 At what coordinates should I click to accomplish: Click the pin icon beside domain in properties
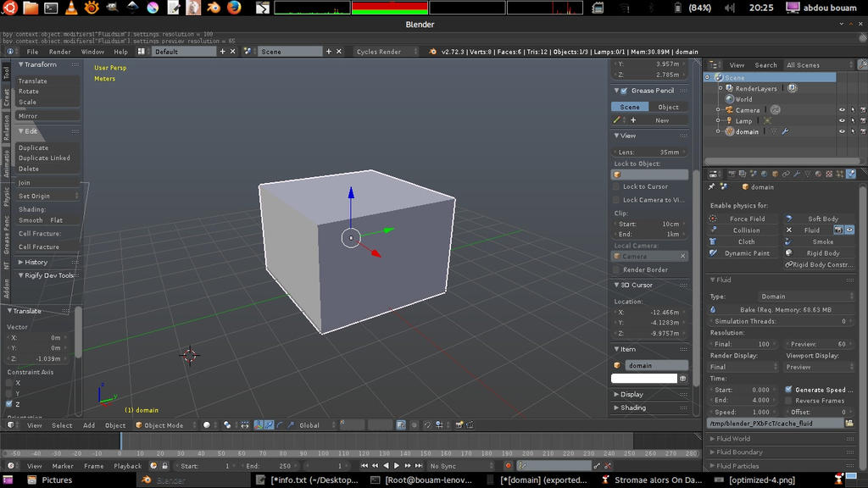[x=711, y=186]
